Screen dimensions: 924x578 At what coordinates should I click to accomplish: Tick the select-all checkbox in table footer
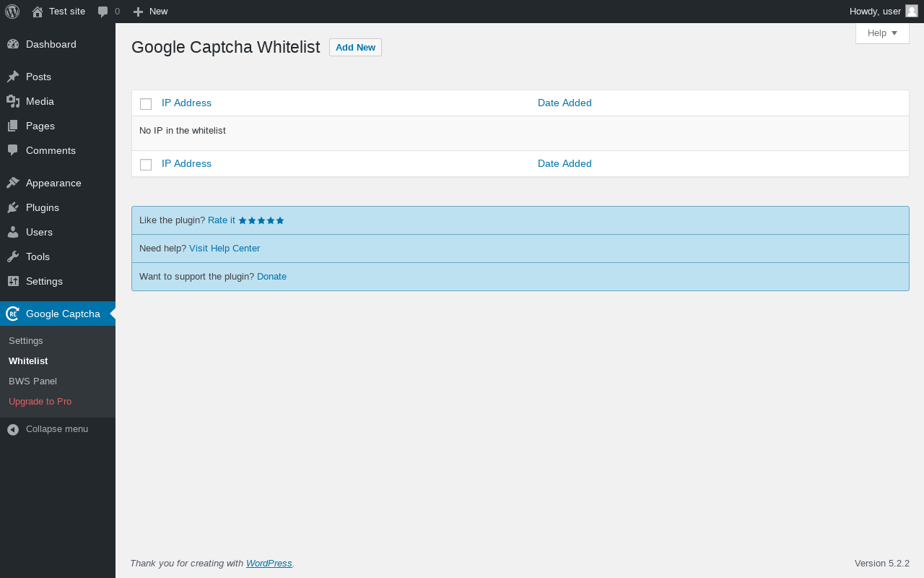[146, 165]
